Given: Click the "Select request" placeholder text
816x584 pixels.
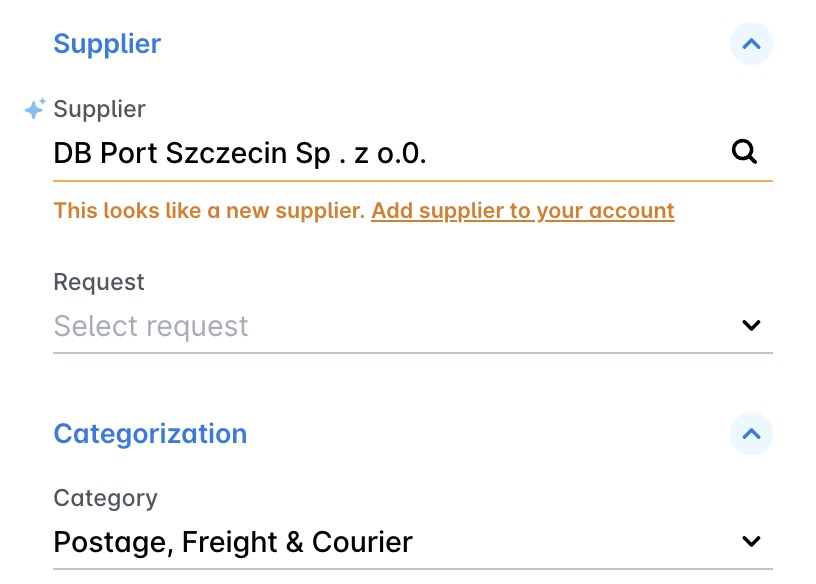Looking at the screenshot, I should click(151, 326).
